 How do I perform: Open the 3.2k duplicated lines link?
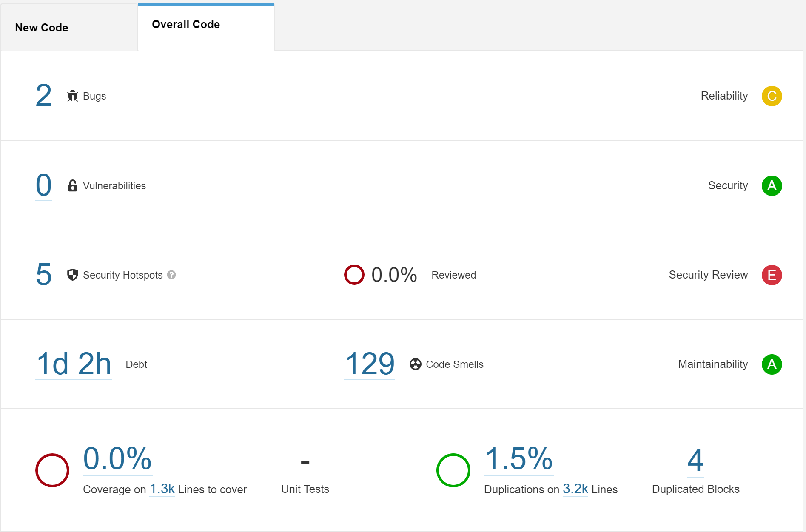pyautogui.click(x=575, y=489)
